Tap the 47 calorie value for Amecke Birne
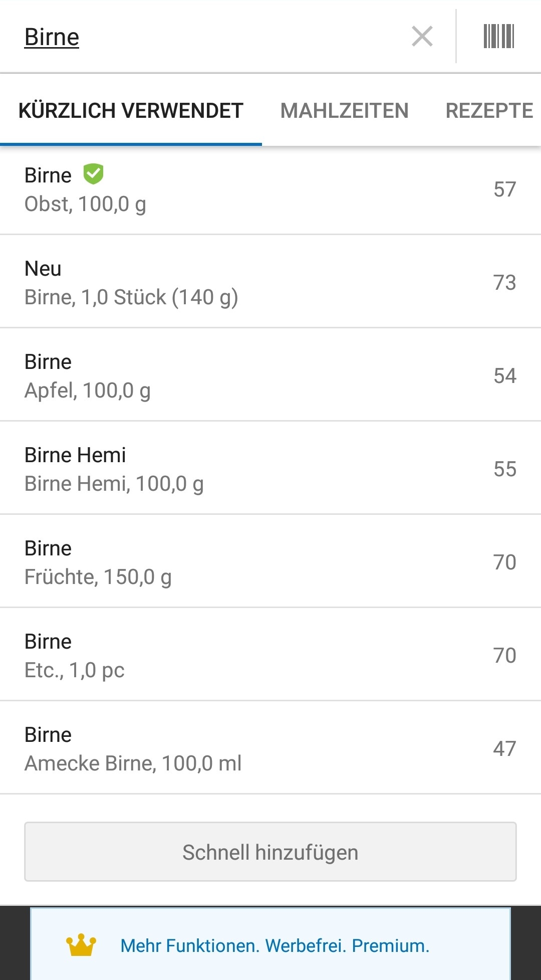The height and width of the screenshot is (980, 541). point(504,749)
